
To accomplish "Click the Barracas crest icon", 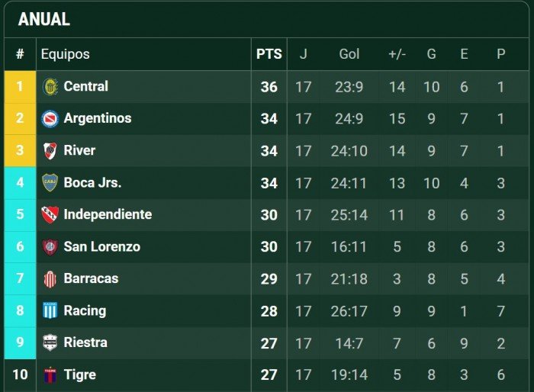I will click(x=50, y=279).
